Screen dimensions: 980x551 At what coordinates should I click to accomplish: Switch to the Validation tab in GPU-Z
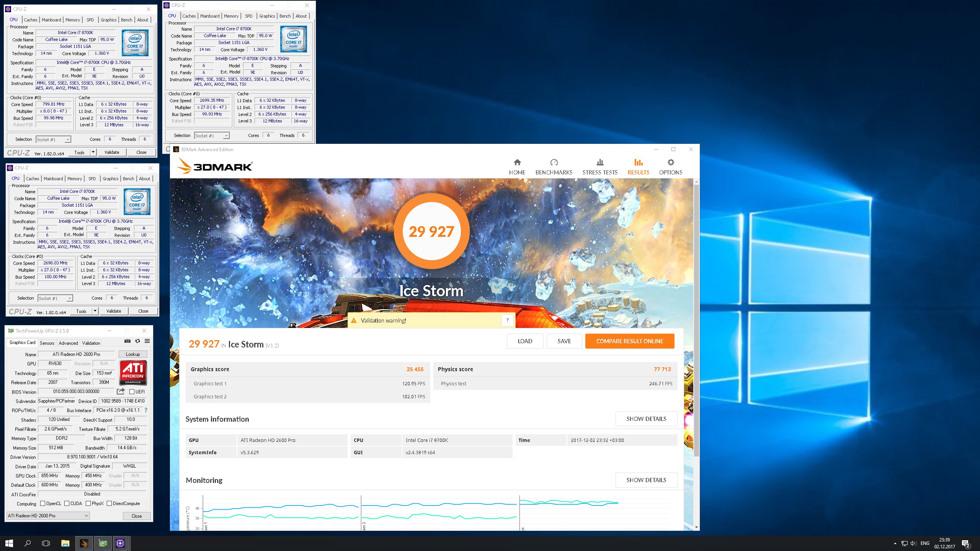[91, 343]
